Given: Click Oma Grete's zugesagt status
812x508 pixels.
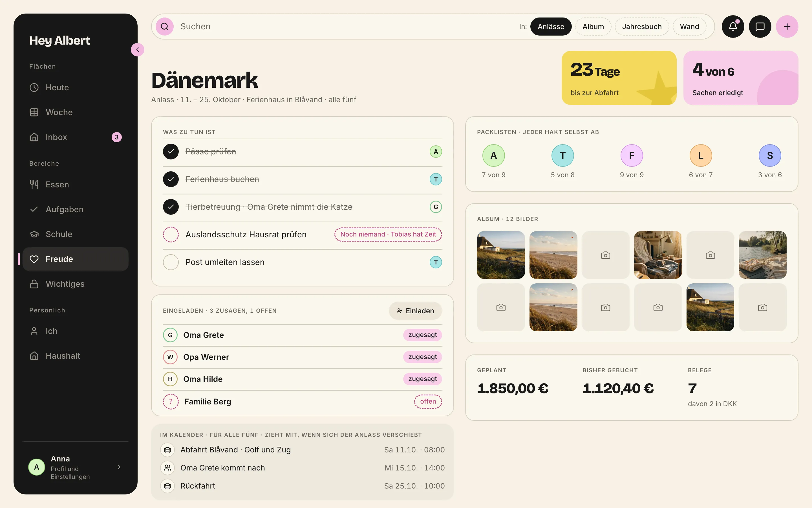Looking at the screenshot, I should (x=422, y=335).
